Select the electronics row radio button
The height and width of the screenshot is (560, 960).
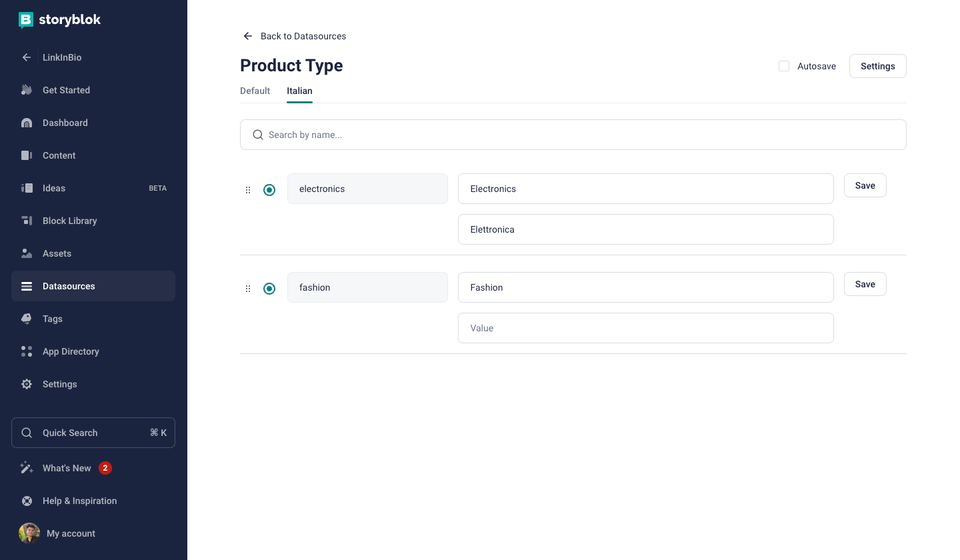point(269,190)
